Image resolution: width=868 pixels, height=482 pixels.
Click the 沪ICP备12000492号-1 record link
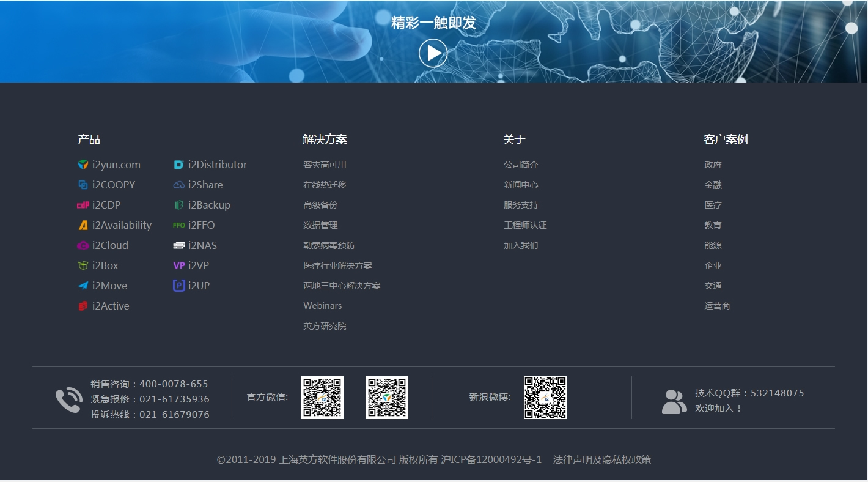pos(491,459)
